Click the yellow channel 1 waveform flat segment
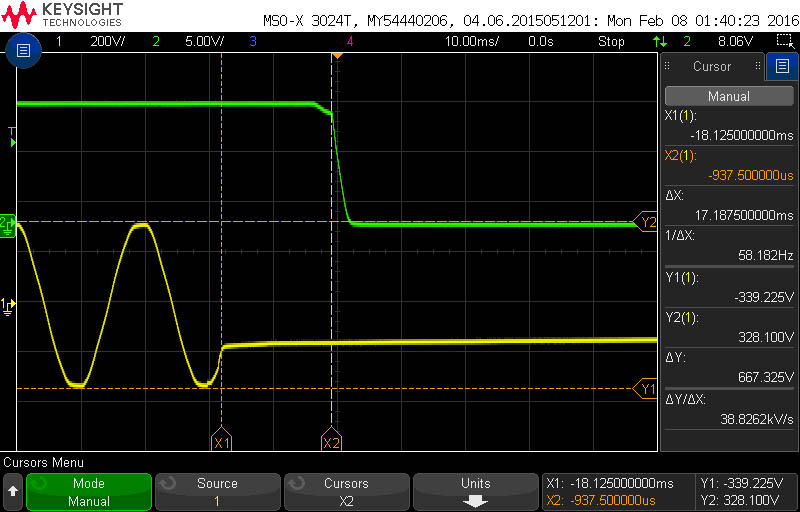This screenshot has width=800, height=512. point(439,342)
